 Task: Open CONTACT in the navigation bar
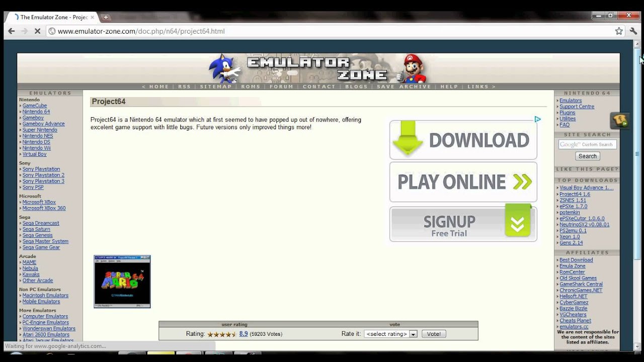(x=319, y=86)
